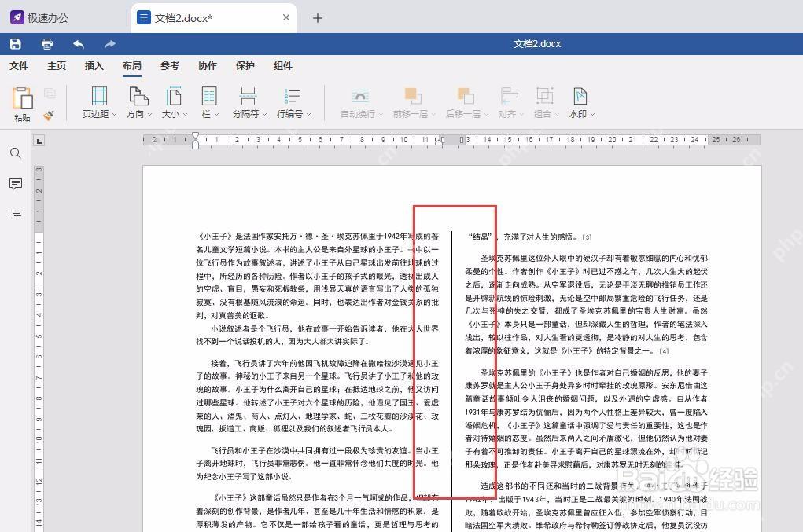Click the 自动换行 wrap text icon

[x=360, y=96]
